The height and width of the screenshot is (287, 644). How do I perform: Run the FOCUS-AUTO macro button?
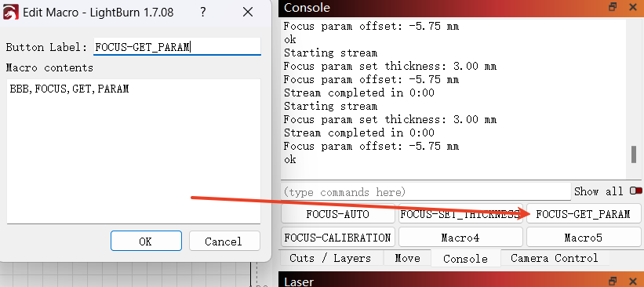coord(337,214)
